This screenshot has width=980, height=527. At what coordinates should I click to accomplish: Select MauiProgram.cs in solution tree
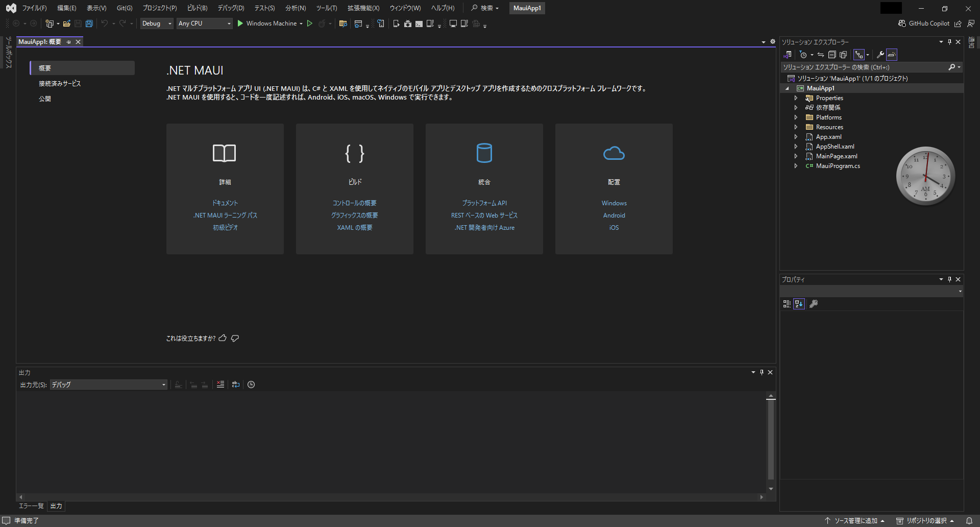coord(838,166)
